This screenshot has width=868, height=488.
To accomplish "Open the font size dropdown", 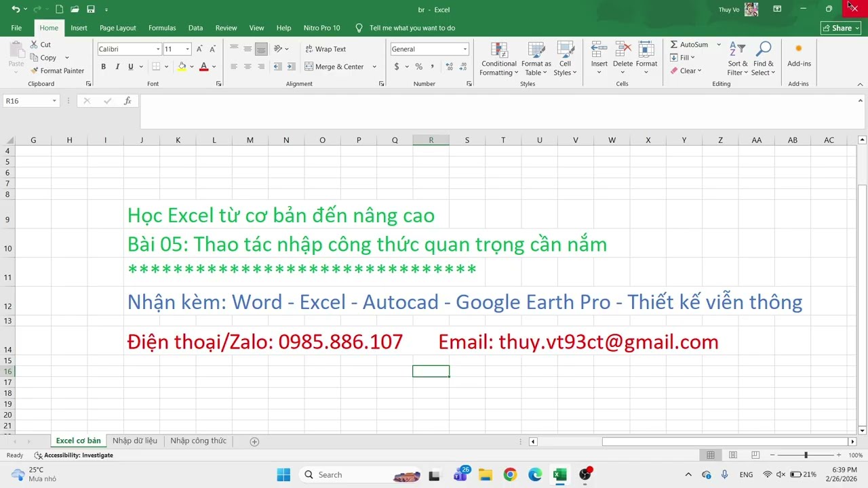I will (187, 49).
